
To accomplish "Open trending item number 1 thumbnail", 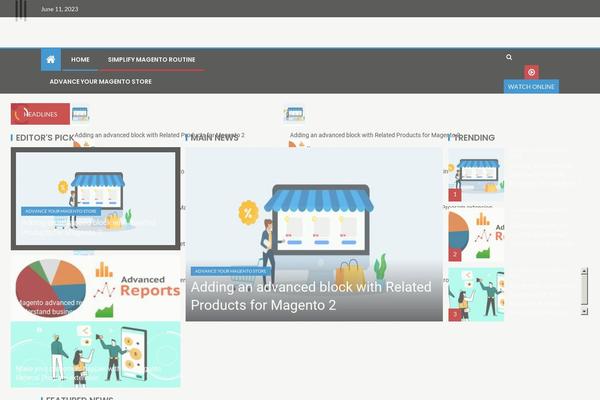I will [476, 176].
